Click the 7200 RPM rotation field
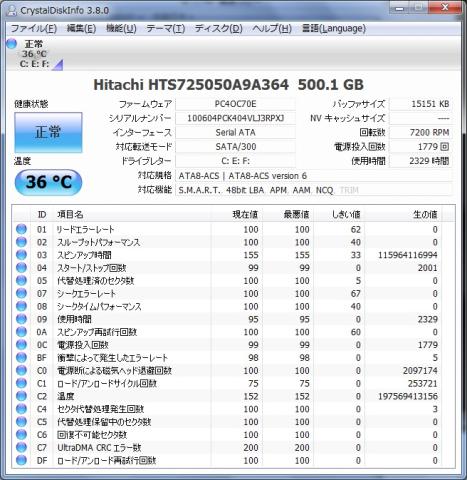This screenshot has height=480, width=467. 421,132
